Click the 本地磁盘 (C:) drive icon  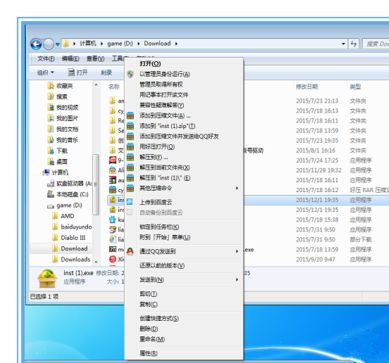click(x=51, y=194)
